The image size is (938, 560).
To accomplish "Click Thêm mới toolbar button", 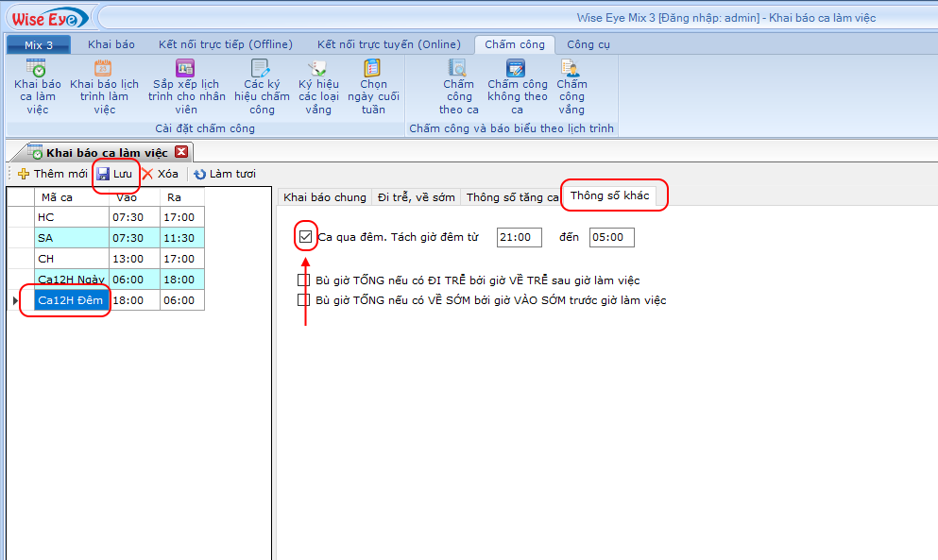I will 53,174.
